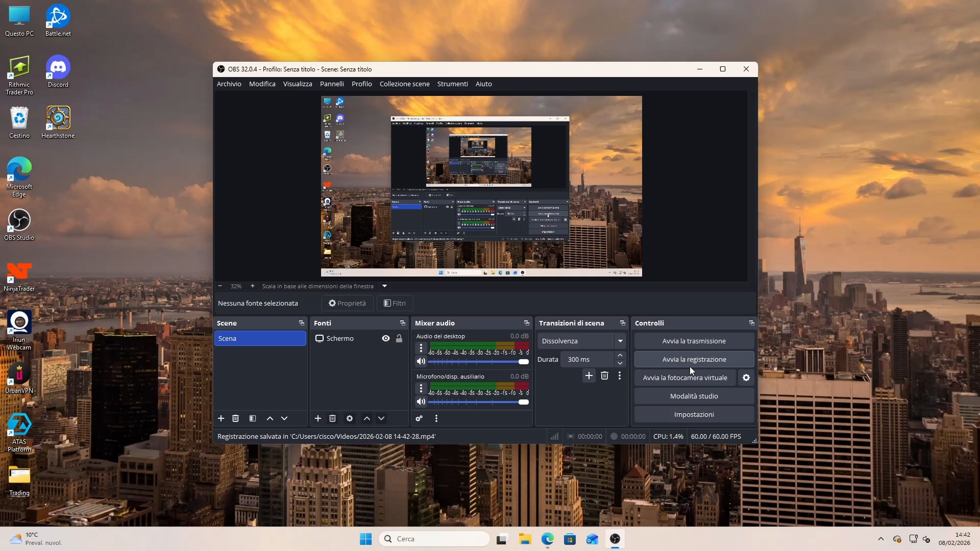Increase transition Durata with up stepper

click(x=620, y=355)
